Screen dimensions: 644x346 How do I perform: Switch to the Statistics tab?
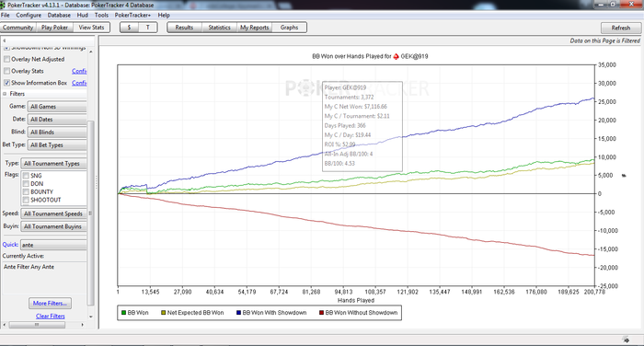tap(219, 28)
